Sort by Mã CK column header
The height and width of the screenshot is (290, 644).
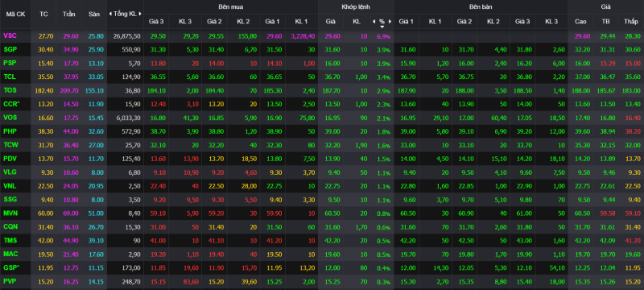click(14, 14)
